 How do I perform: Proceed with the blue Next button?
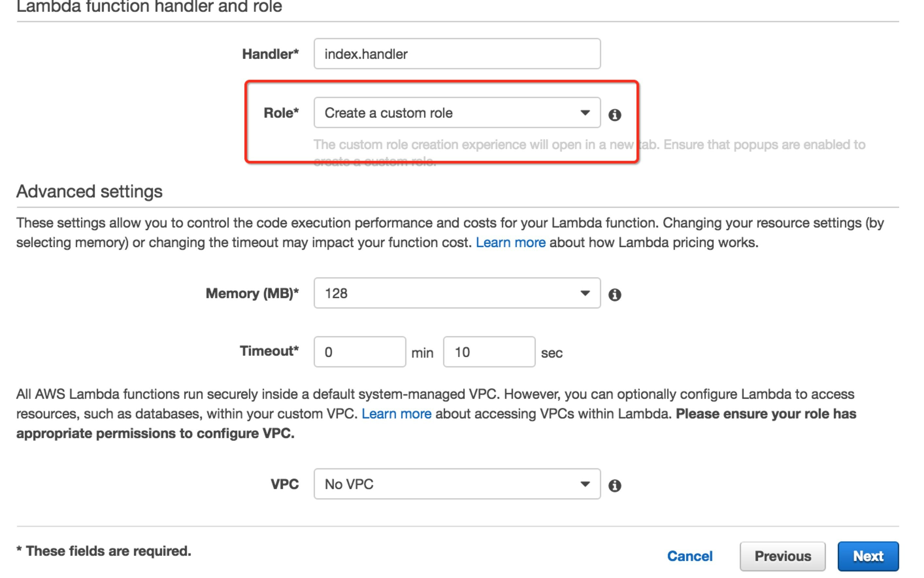[x=868, y=556]
